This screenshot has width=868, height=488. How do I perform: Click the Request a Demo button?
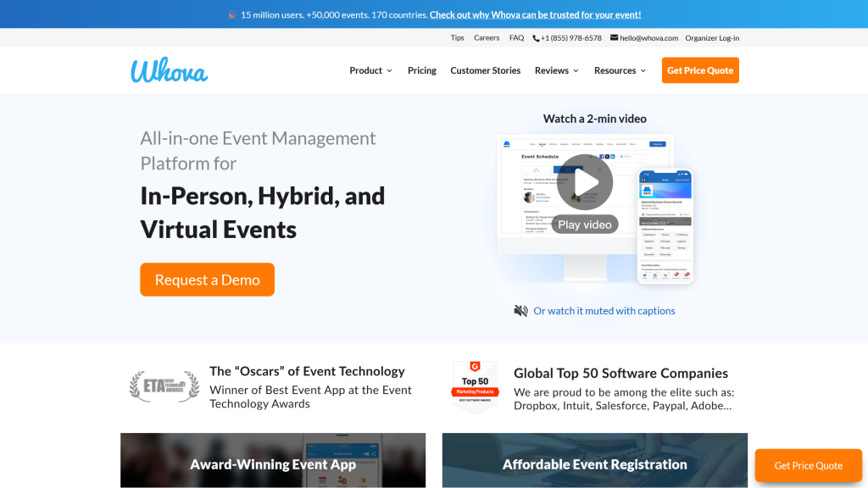tap(207, 280)
